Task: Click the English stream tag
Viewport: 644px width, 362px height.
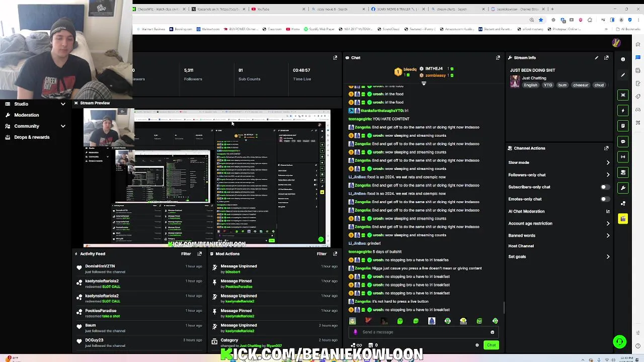Action: tap(530, 85)
